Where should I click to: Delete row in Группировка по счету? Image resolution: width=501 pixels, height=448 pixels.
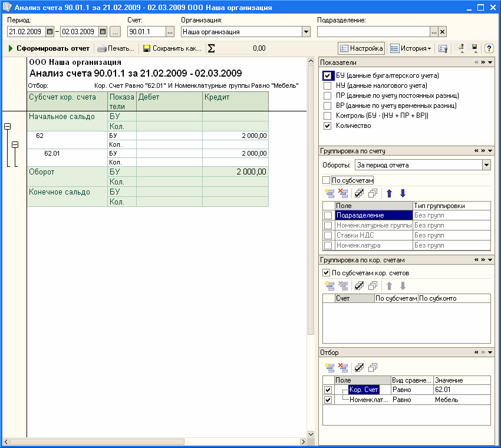[x=343, y=193]
